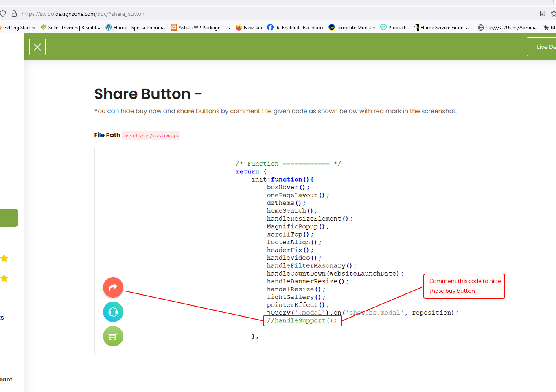Open the Astra WP Package bookmark

coord(200,28)
